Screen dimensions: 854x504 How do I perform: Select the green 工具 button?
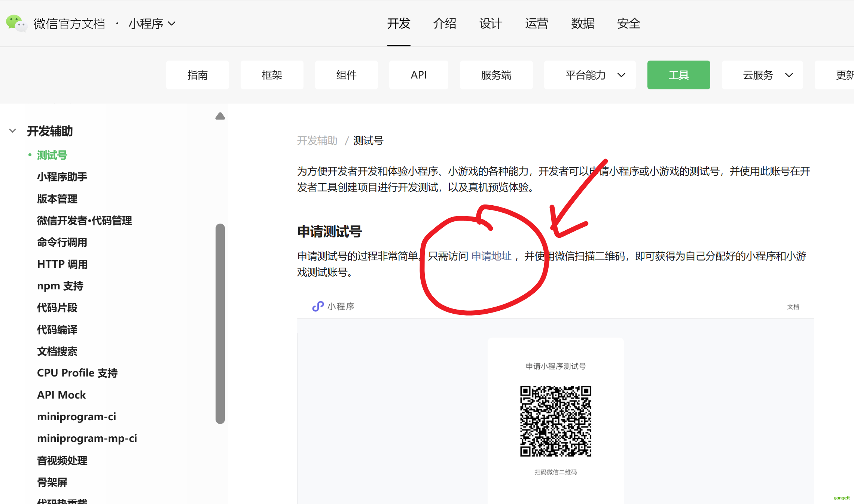pyautogui.click(x=679, y=75)
